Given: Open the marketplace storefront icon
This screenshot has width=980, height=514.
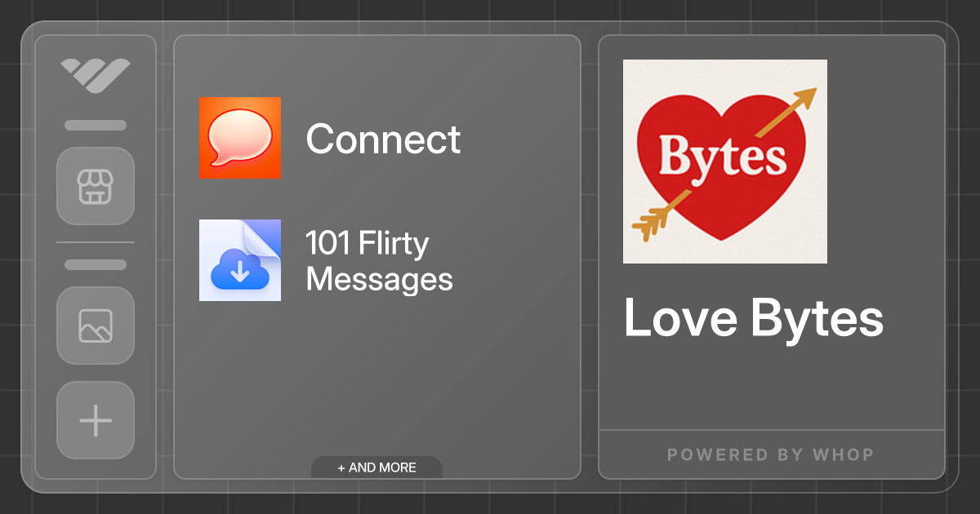Looking at the screenshot, I should click(x=95, y=187).
